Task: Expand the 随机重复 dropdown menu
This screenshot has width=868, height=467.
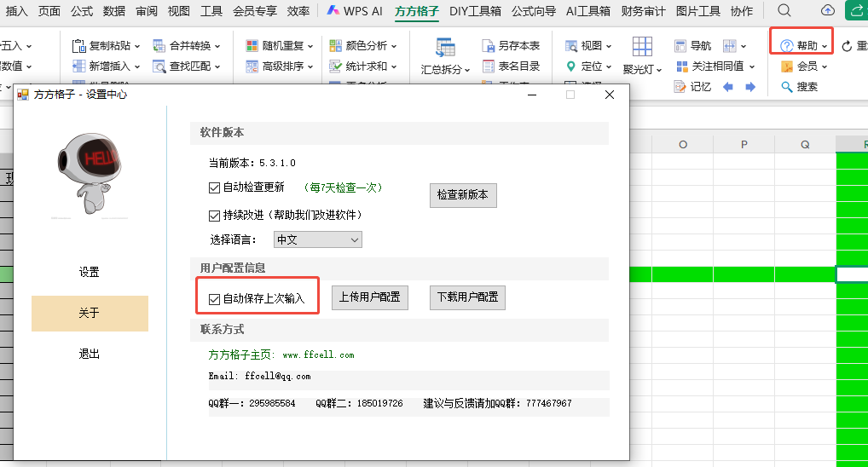Action: 280,46
